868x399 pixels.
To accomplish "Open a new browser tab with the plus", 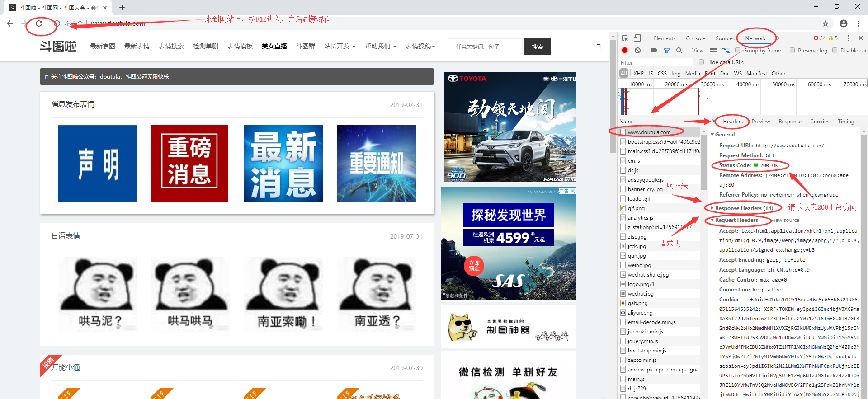I will click(x=122, y=8).
